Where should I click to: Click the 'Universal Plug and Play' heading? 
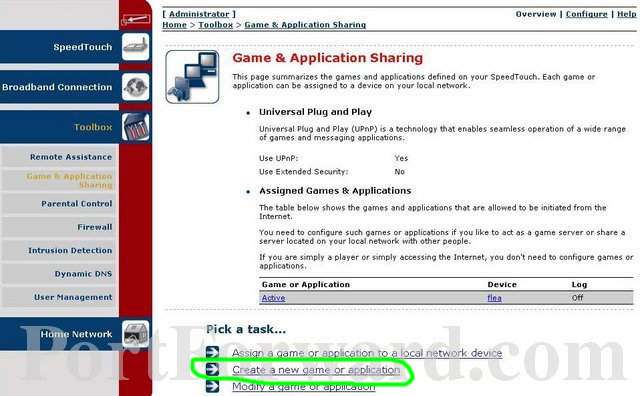click(x=316, y=112)
